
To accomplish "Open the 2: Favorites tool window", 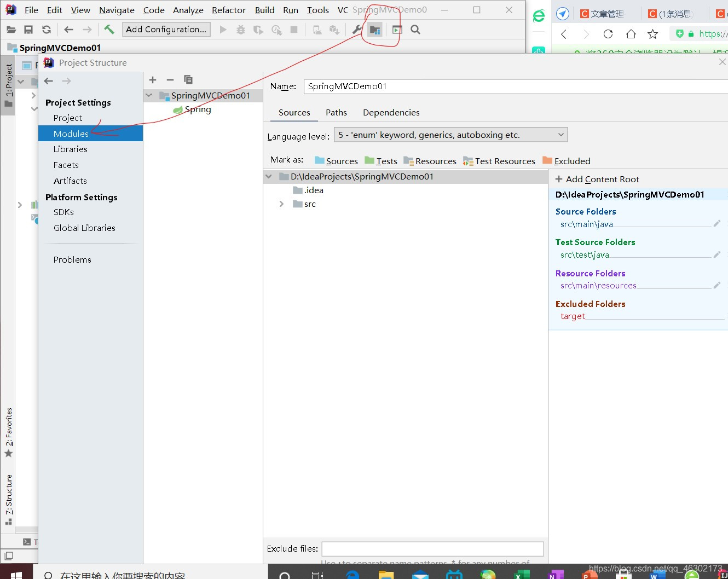I will tap(8, 432).
